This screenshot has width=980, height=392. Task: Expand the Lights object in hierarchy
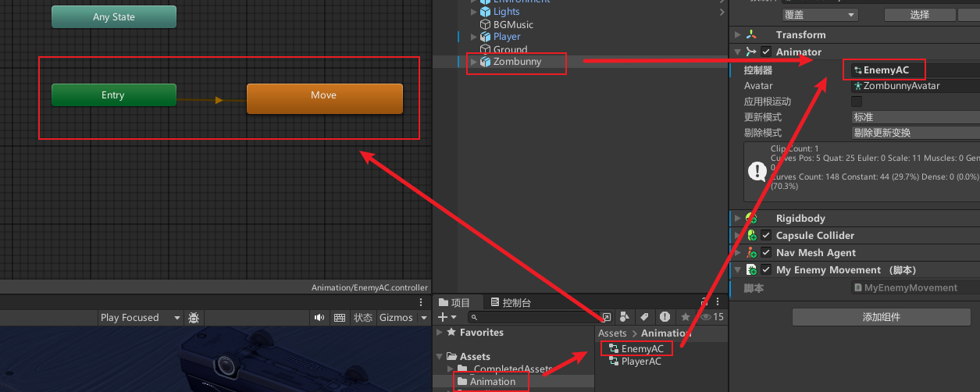(x=473, y=12)
